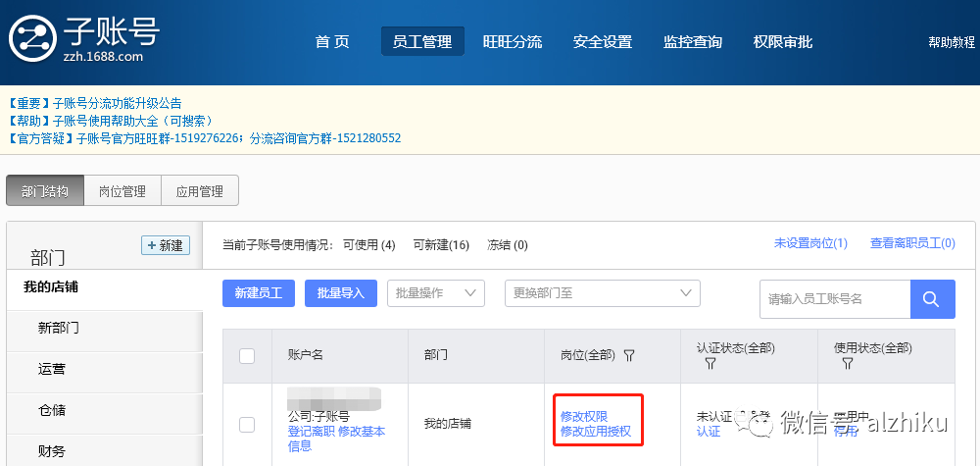Click the 子账号 logo icon
Viewport: 980px width, 466px height.
click(33, 39)
